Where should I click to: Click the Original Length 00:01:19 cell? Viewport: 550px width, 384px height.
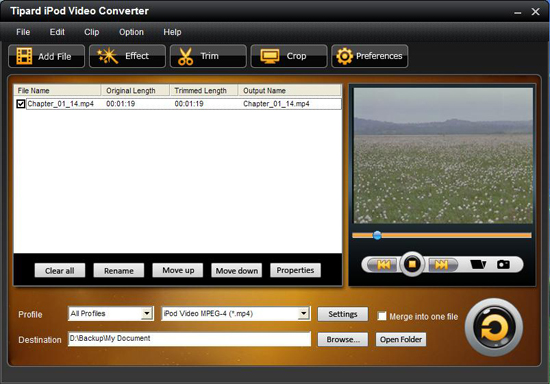pyautogui.click(x=121, y=104)
